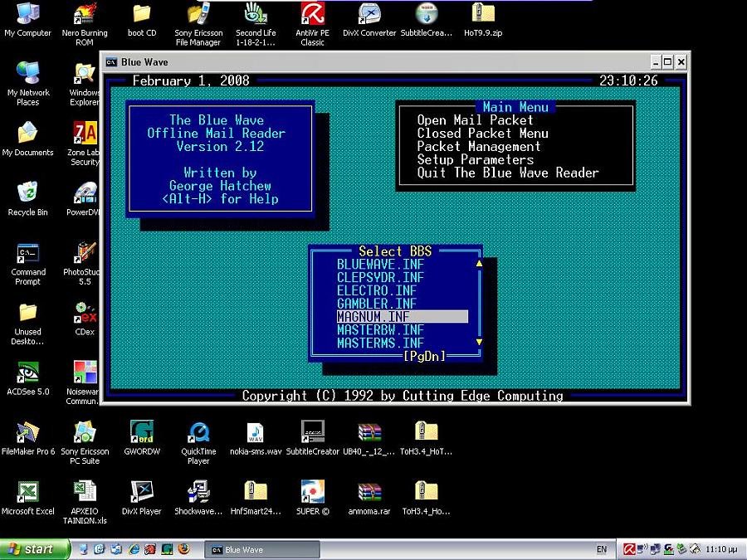Viewport: 747px width, 560px height.
Task: Open Blue Wave window system menu icon
Action: [111, 62]
